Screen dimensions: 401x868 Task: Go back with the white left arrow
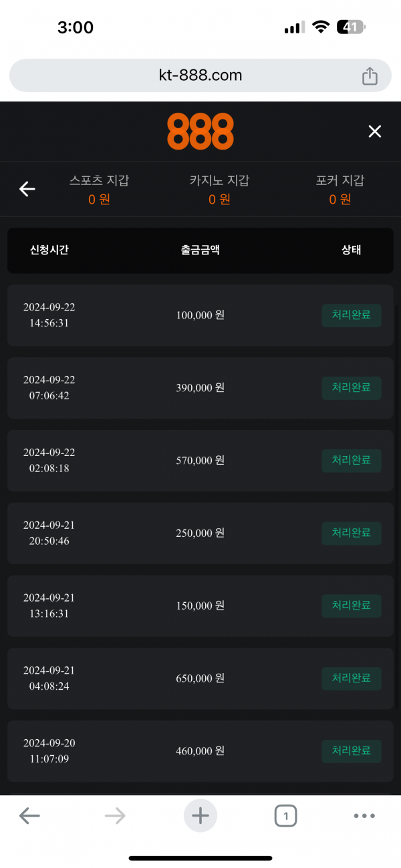tap(27, 190)
